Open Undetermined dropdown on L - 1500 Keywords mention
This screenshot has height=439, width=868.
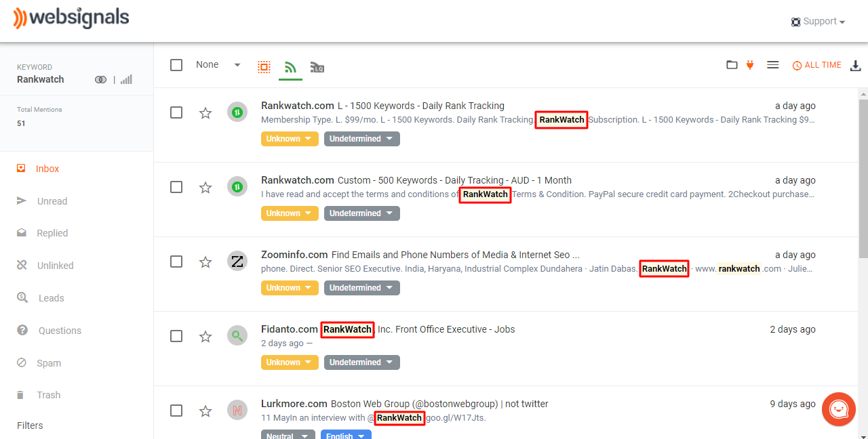[362, 139]
